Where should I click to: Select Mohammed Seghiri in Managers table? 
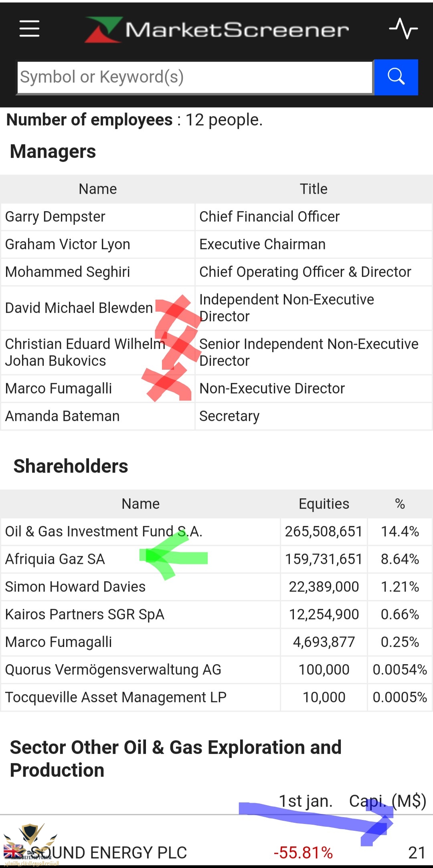68,272
